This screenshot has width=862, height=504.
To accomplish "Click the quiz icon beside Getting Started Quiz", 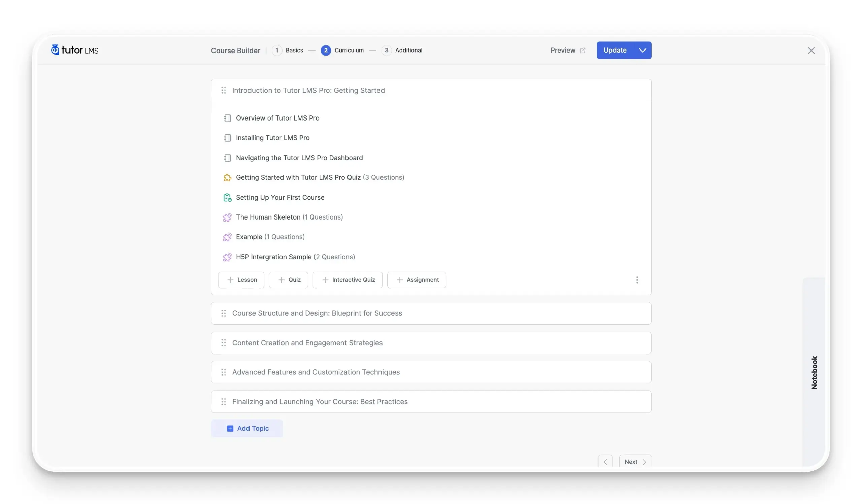I will coord(227,177).
